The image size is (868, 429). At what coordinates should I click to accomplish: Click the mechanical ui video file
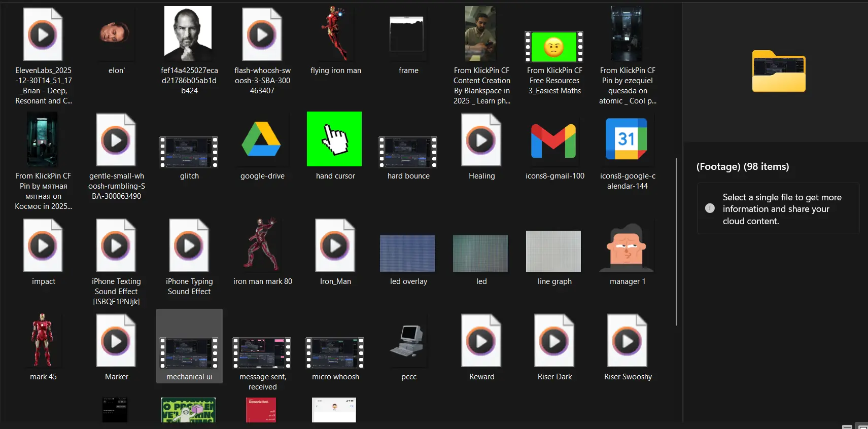coord(189,352)
